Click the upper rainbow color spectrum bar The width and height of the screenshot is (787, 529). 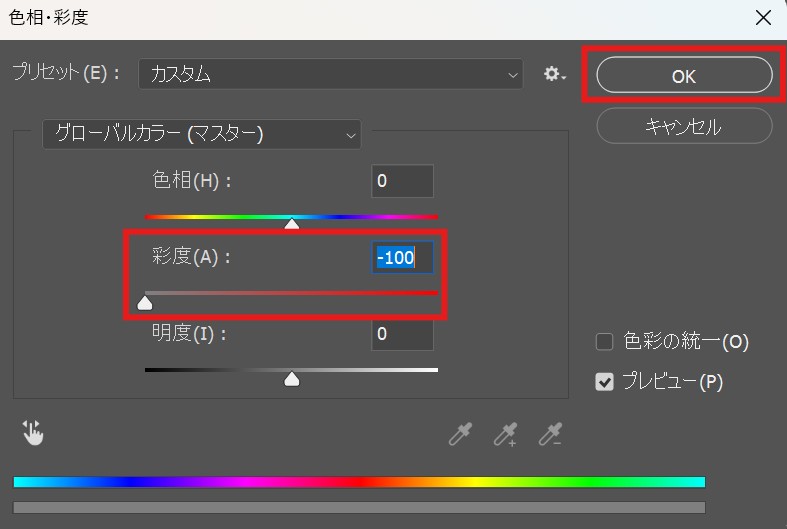359,482
